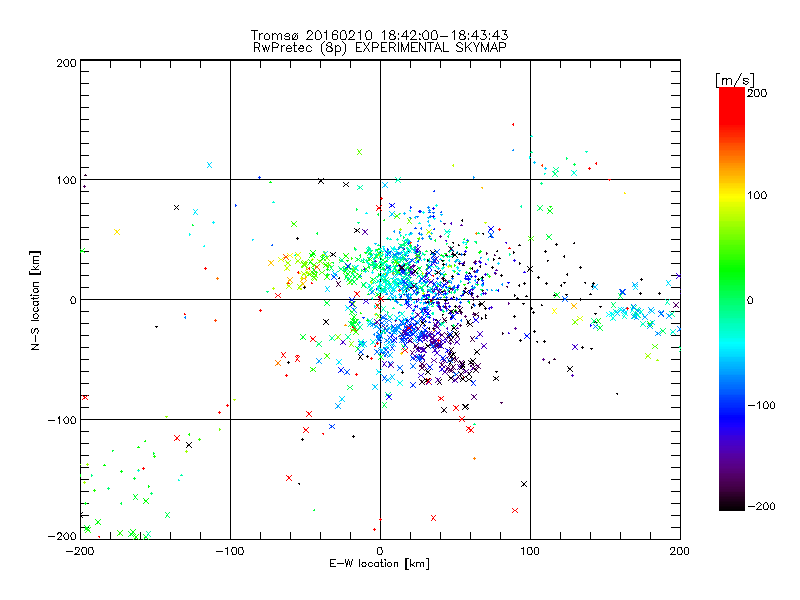Click the x-axis tick label '-100'
This screenshot has width=800, height=600.
[230, 551]
